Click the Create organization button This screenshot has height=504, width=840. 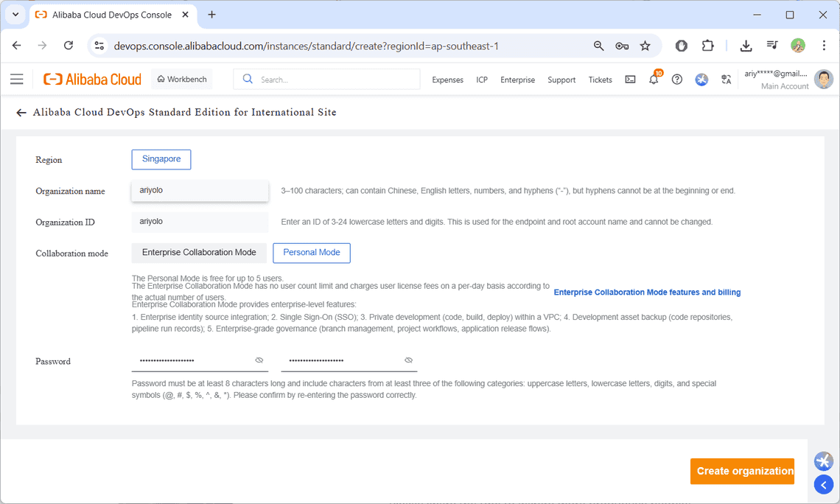(x=742, y=471)
